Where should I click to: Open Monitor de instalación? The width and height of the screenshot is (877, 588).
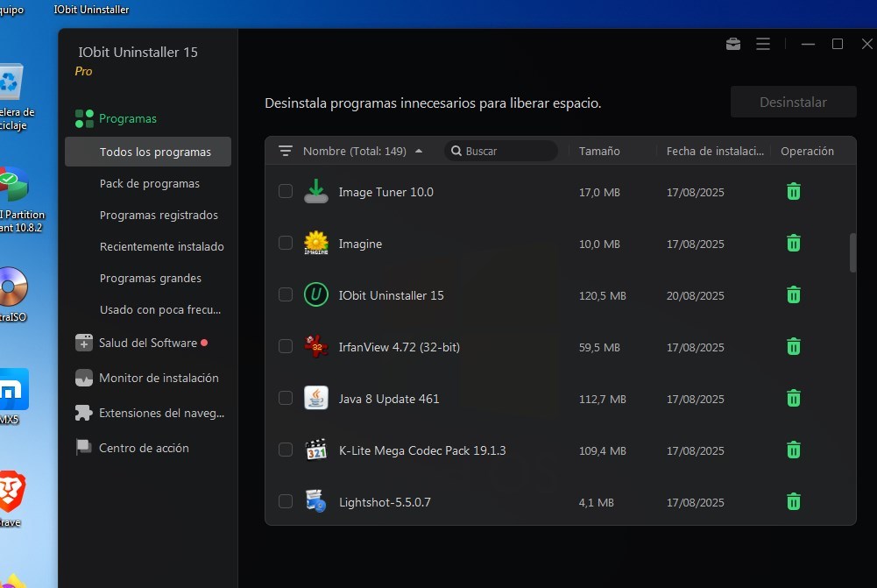tap(147, 379)
